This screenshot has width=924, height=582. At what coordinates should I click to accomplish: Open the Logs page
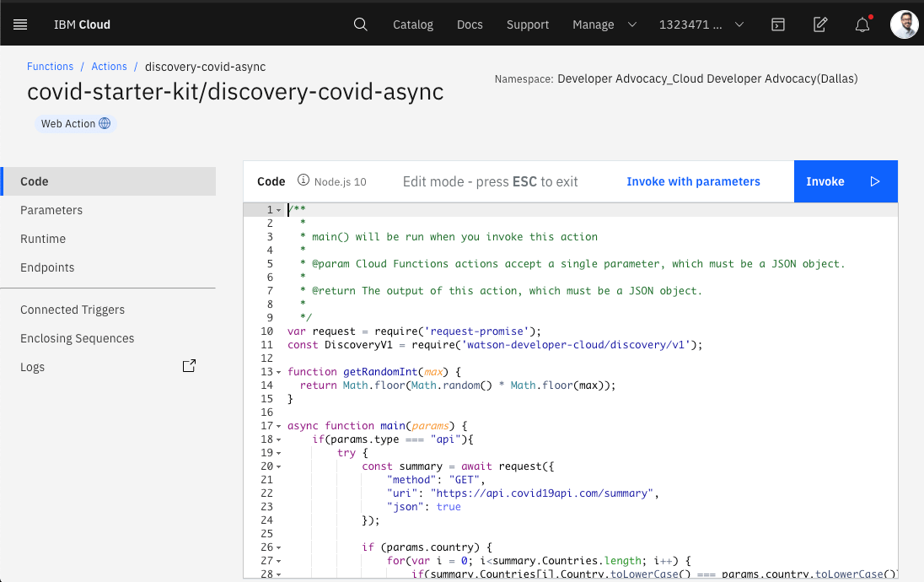(x=32, y=367)
